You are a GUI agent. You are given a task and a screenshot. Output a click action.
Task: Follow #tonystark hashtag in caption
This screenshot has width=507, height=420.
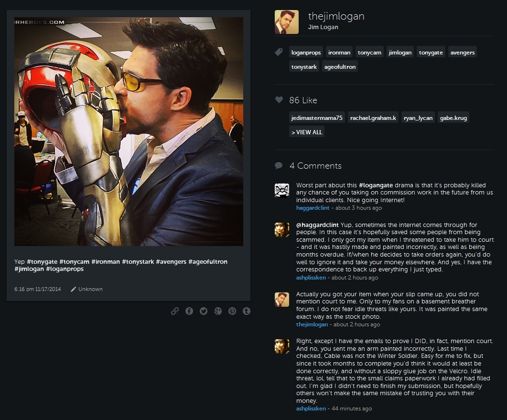(138, 261)
